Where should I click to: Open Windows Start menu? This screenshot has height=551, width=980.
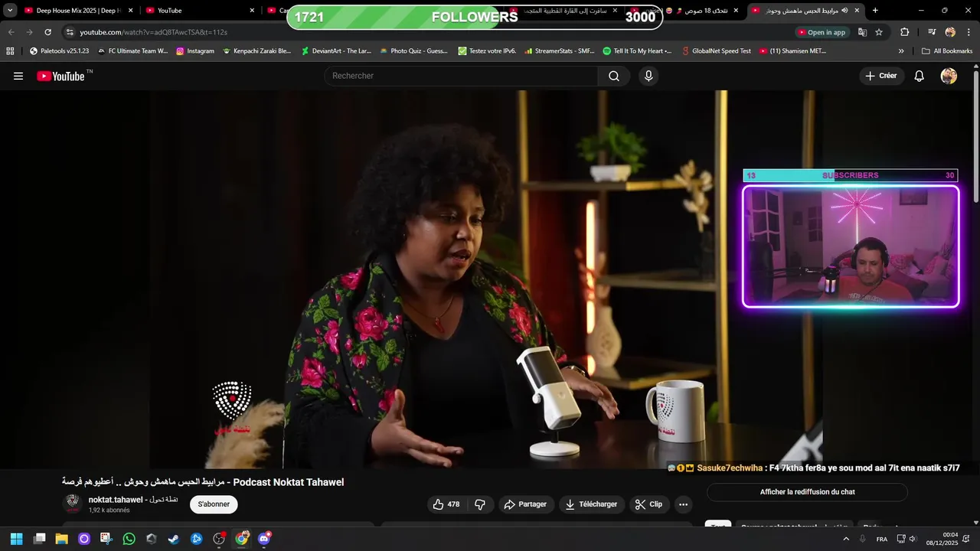(x=16, y=539)
